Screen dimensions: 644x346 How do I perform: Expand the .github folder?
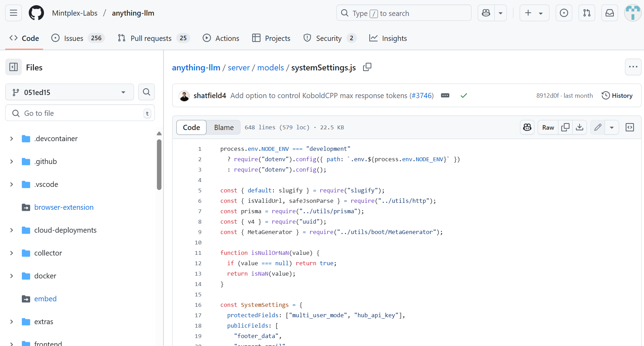coord(11,162)
